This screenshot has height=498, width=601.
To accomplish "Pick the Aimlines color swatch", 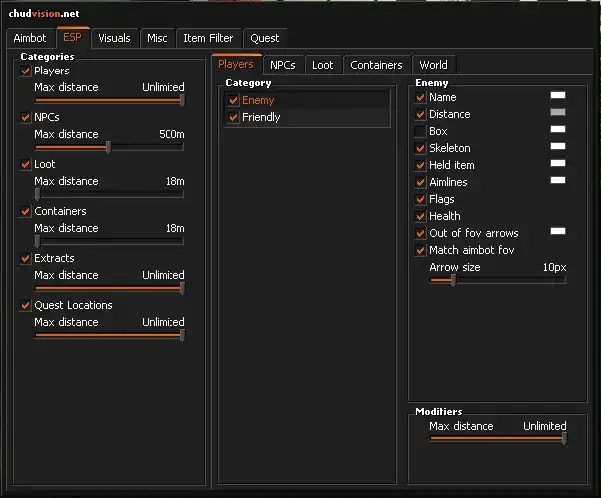I will (557, 180).
